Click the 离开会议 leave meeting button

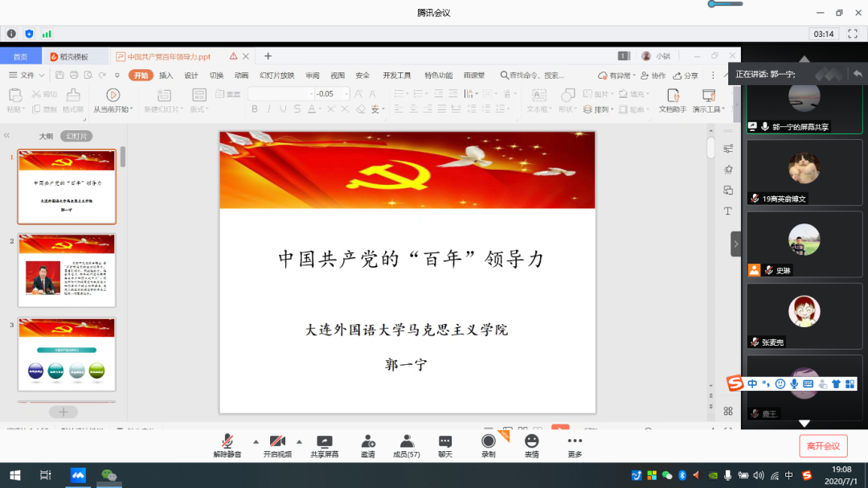823,446
